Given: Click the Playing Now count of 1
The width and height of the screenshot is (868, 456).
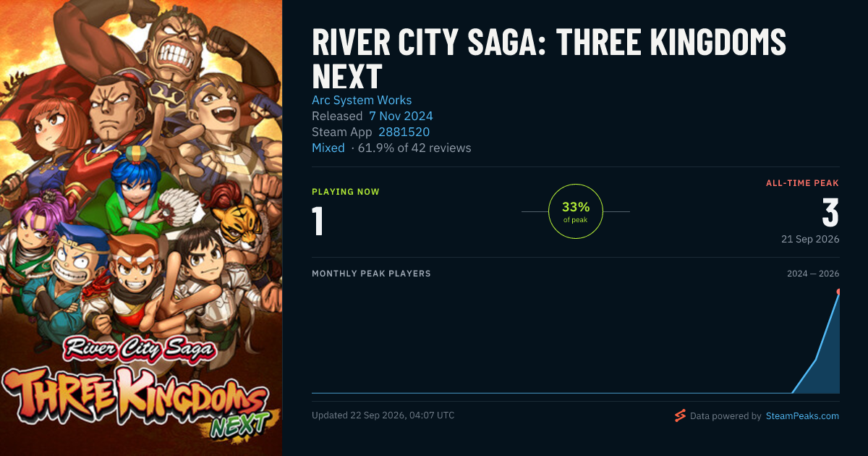Looking at the screenshot, I should pyautogui.click(x=318, y=221).
